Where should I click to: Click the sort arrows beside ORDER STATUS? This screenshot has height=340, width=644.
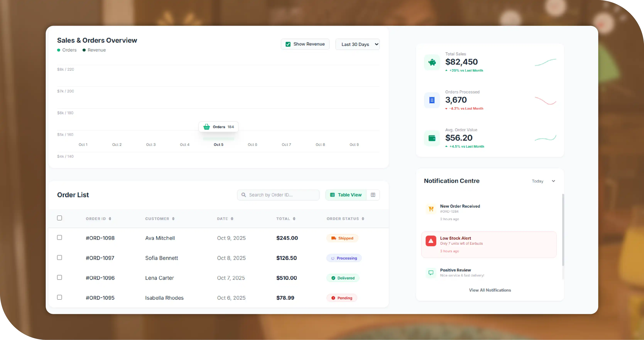pyautogui.click(x=363, y=219)
